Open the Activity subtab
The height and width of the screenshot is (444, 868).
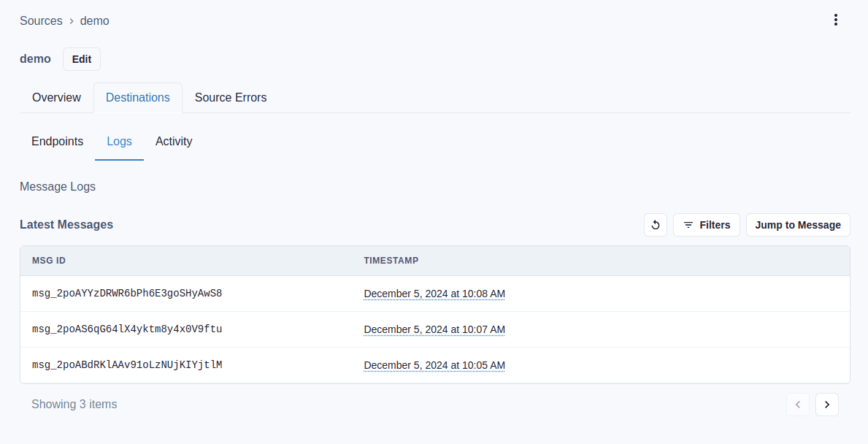(173, 141)
